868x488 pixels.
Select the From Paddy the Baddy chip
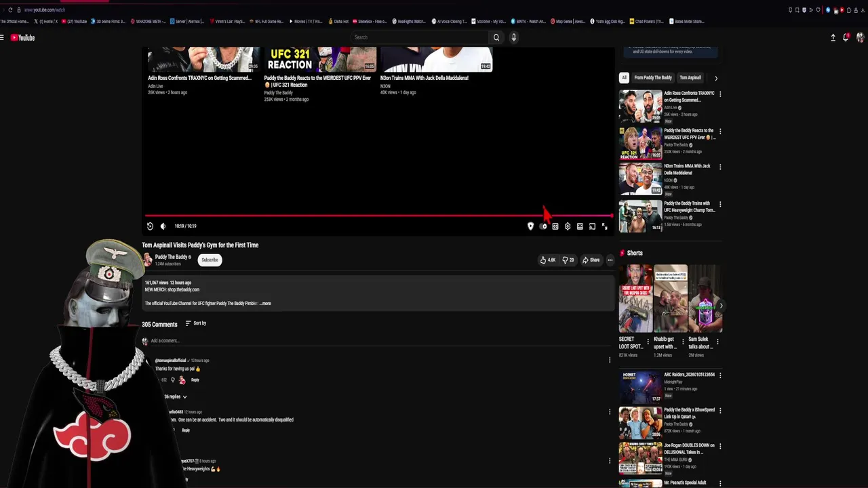(653, 78)
